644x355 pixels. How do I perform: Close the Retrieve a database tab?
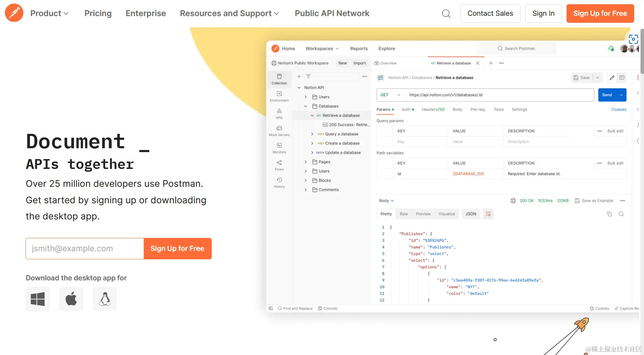(x=477, y=63)
